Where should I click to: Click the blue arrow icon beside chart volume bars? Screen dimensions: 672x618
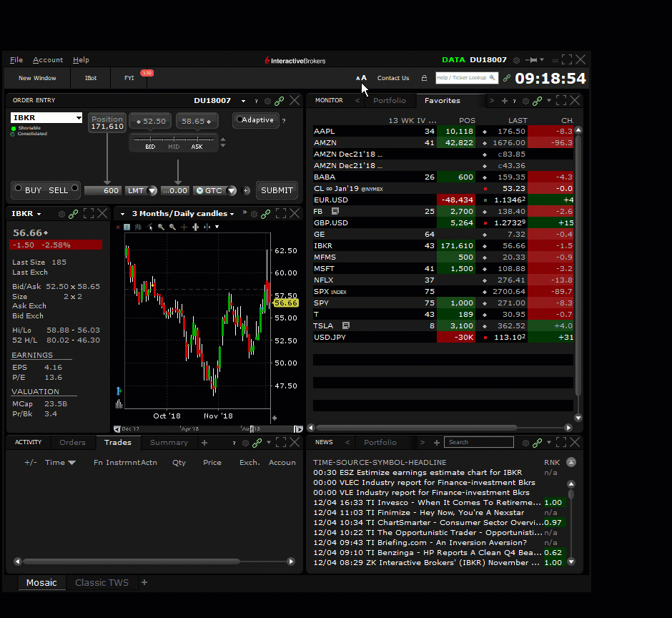click(x=119, y=391)
